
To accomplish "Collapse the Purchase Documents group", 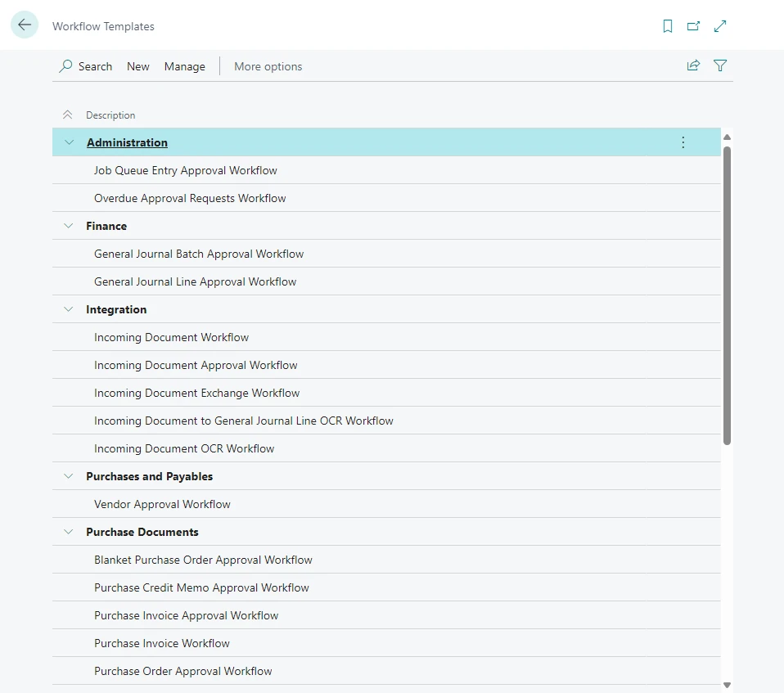I will (69, 532).
